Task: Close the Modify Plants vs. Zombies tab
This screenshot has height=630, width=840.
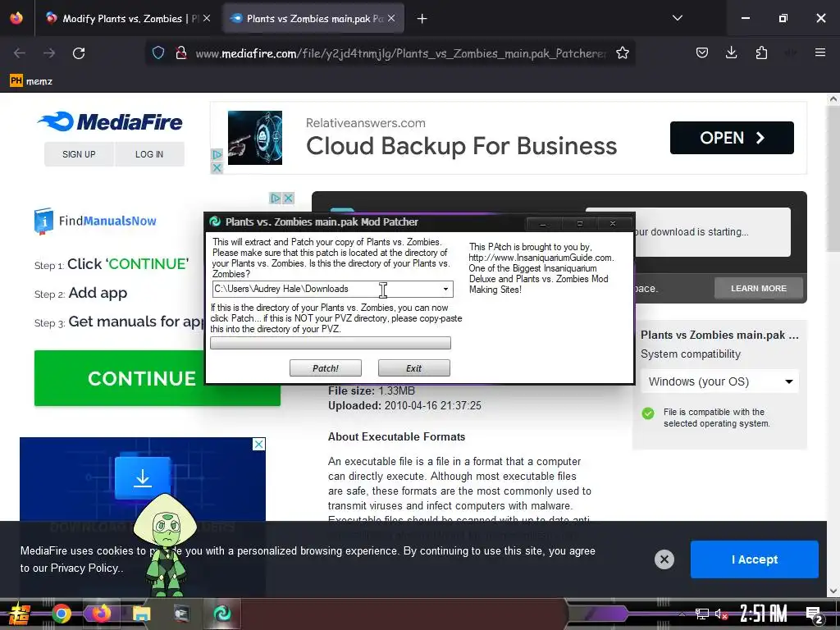Action: [207, 18]
